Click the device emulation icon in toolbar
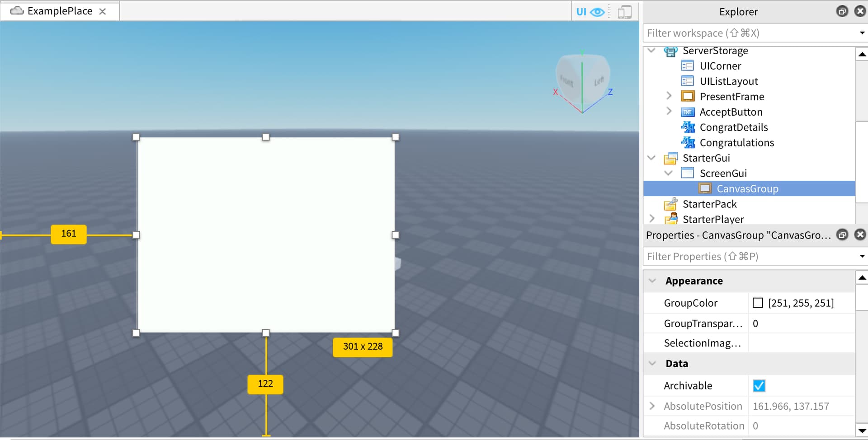The height and width of the screenshot is (440, 868). (624, 12)
